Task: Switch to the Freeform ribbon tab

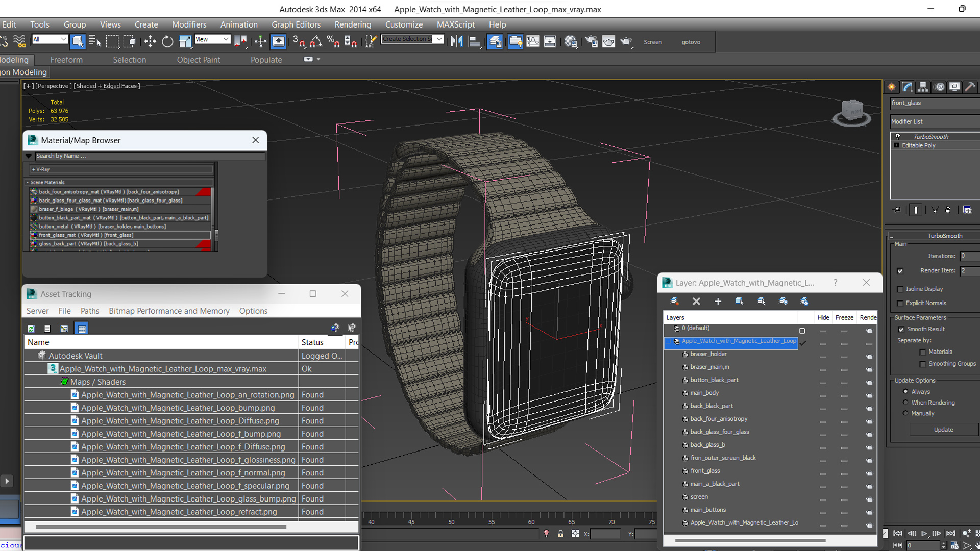Action: tap(66, 60)
